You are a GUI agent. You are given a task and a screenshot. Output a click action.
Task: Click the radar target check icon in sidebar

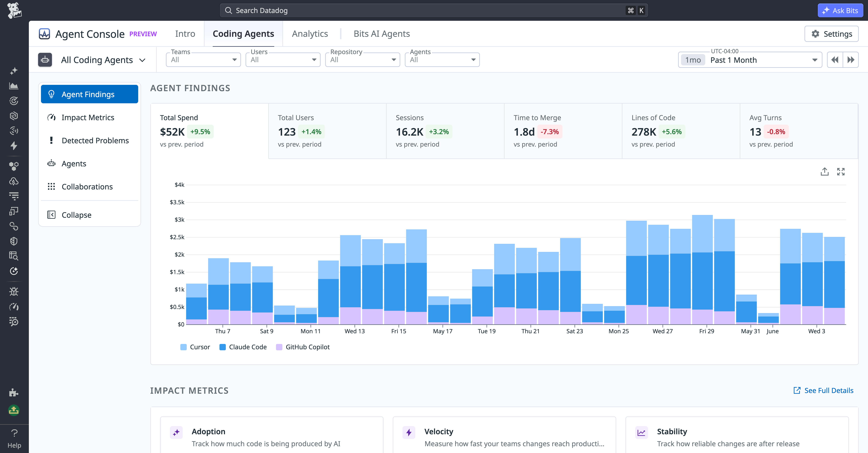coord(14,101)
